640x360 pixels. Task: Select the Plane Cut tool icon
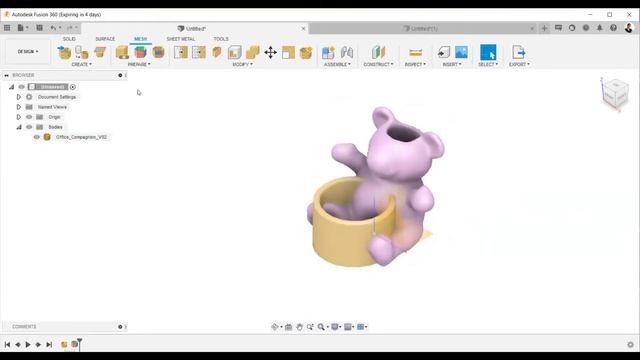tap(217, 52)
